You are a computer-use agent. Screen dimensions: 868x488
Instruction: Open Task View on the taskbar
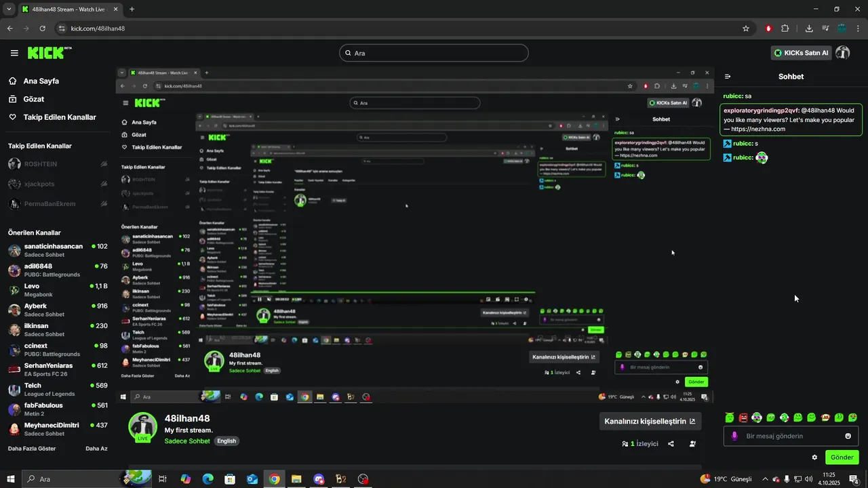point(163,479)
